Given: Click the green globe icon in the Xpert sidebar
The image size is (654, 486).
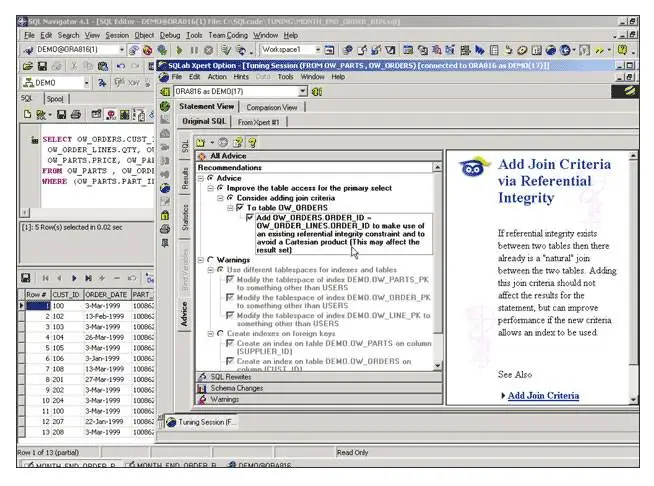Looking at the screenshot, I should [x=165, y=106].
